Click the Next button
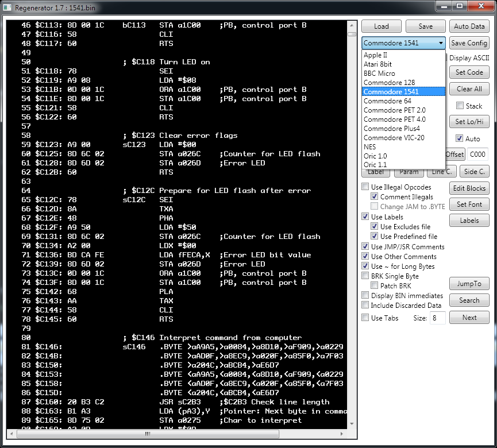 click(x=469, y=318)
